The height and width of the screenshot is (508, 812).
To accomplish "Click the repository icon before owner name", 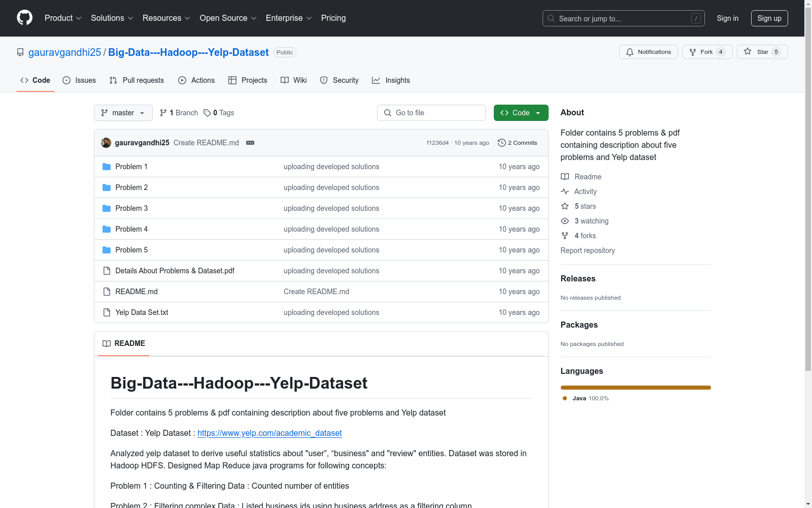I will [20, 52].
